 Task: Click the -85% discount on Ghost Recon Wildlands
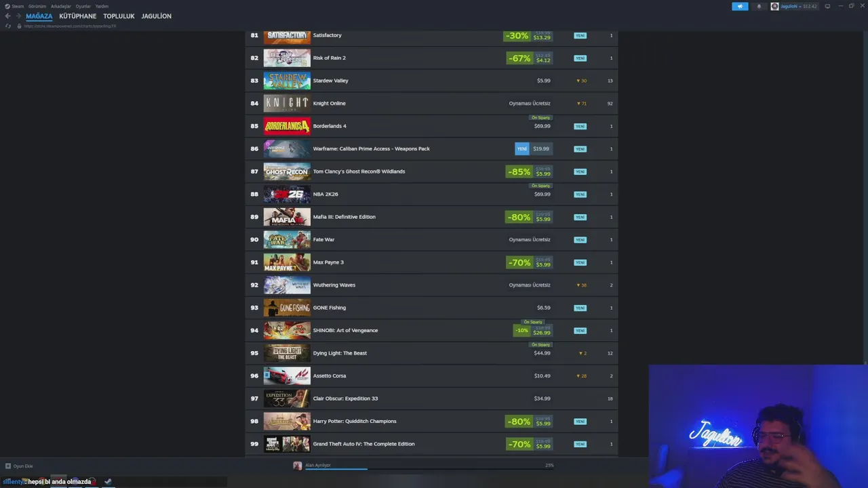pos(519,171)
